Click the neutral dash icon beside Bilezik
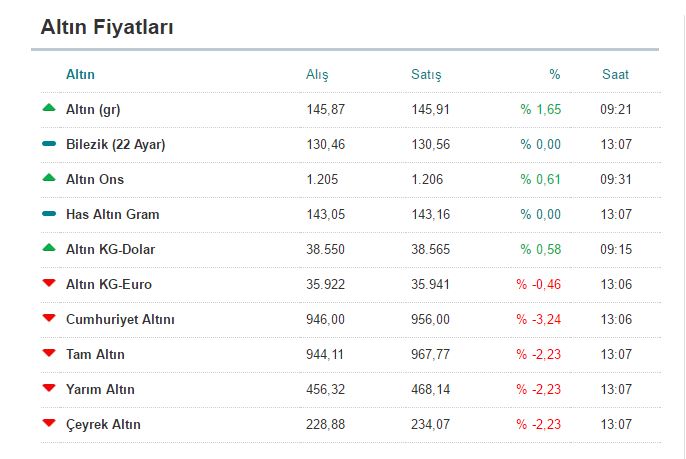This screenshot has width=686, height=459. click(49, 144)
